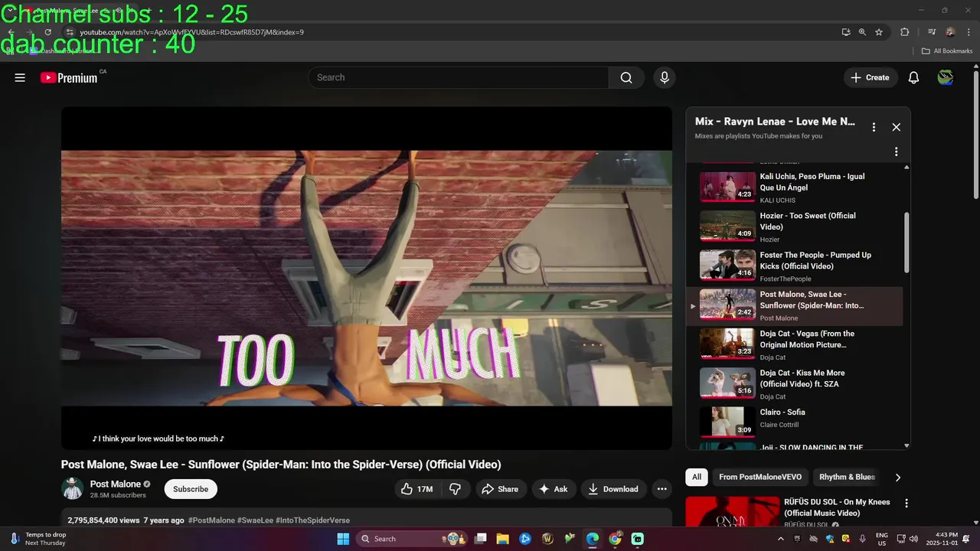
Task: Subscribe to Post Malone
Action: pyautogui.click(x=191, y=489)
